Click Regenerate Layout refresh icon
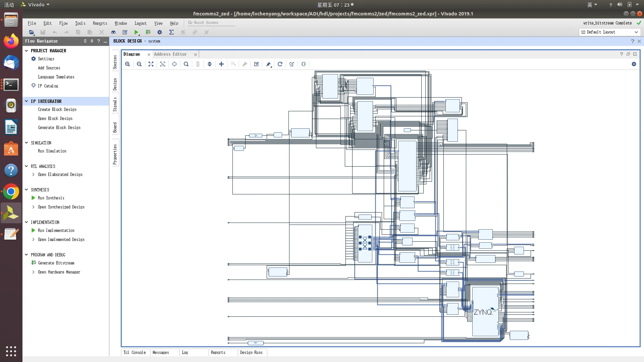Image resolution: width=644 pixels, height=362 pixels. (x=280, y=64)
